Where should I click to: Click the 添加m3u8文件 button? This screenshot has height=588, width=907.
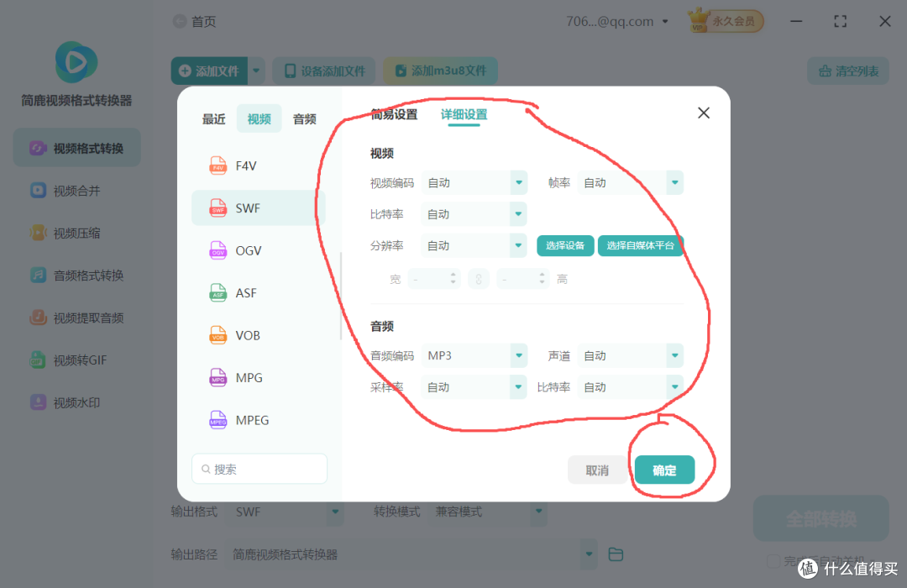click(x=440, y=71)
